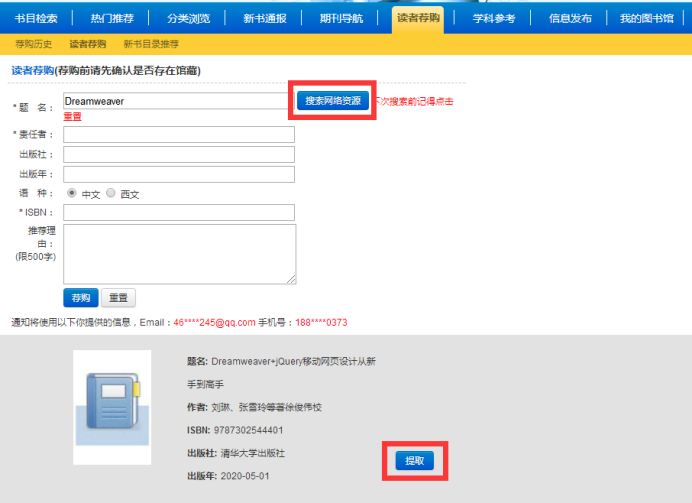Open the 我的图书馆 tab

[649, 18]
